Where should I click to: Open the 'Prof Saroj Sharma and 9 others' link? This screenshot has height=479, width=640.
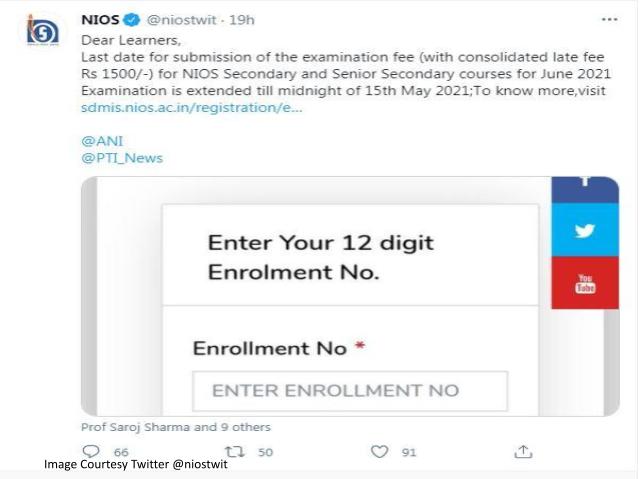(x=176, y=427)
